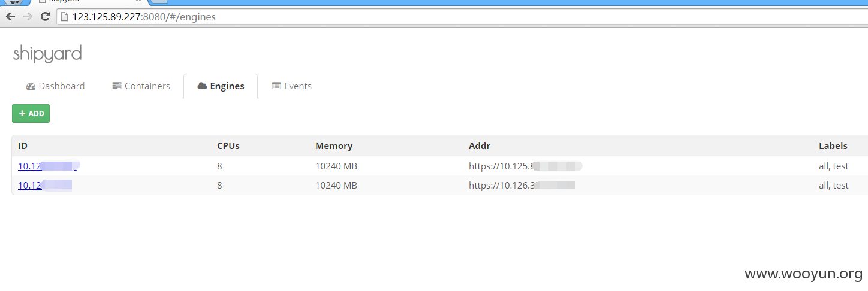The height and width of the screenshot is (291, 868).
Task: Click the Addr column header
Action: point(480,145)
